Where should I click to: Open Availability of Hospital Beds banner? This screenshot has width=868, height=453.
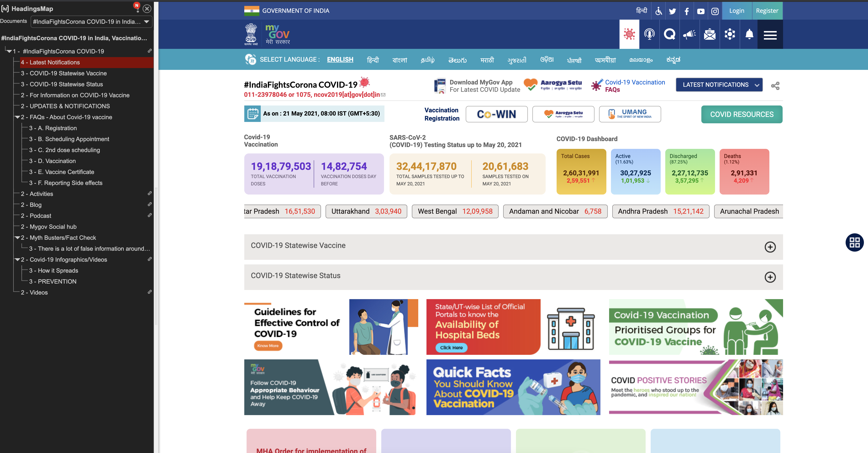point(513,327)
